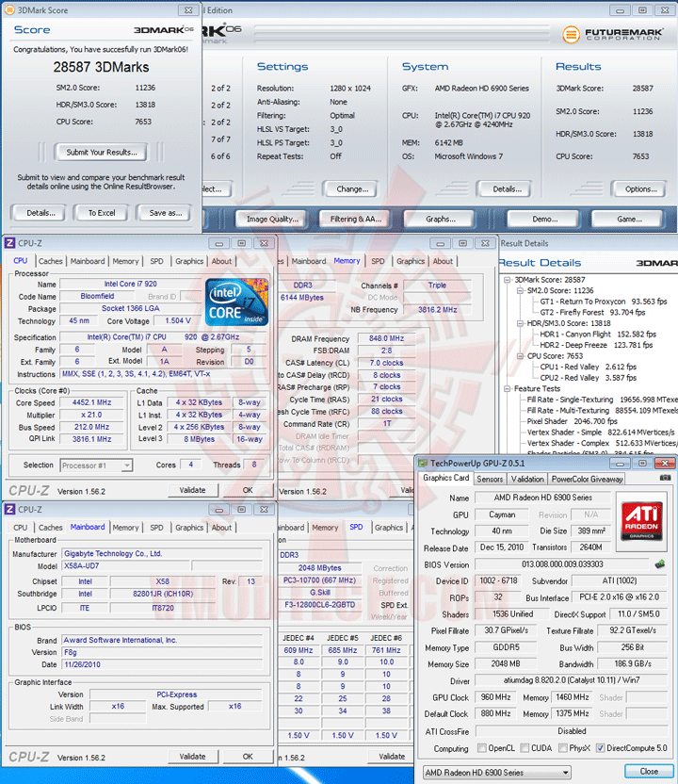Collapse the CPU Score: 7653 tree node
Image resolution: width=678 pixels, height=784 pixels.
pos(520,356)
